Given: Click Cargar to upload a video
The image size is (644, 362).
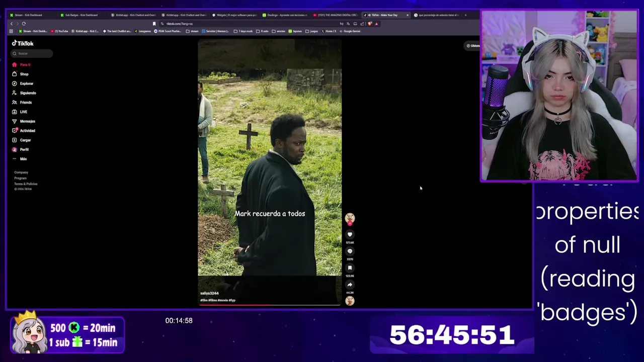Looking at the screenshot, I should [22, 140].
